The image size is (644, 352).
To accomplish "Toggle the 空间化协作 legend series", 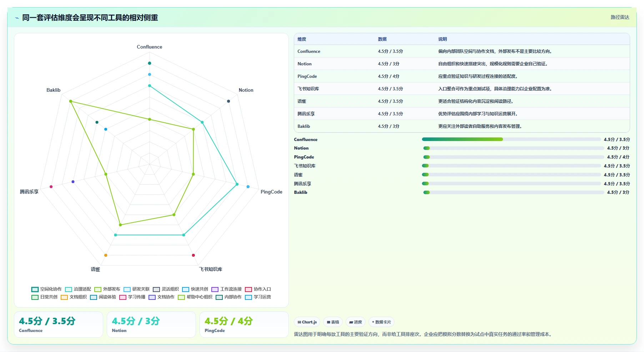I will coord(46,289).
